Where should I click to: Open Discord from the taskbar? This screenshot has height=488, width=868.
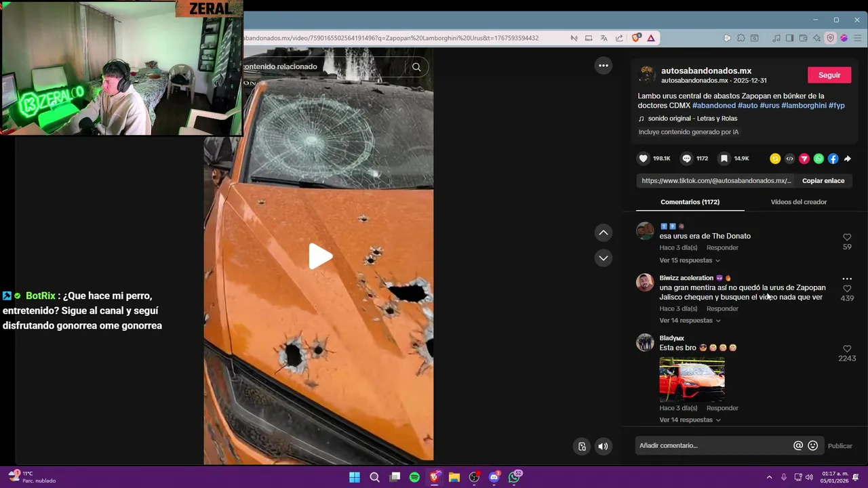(x=494, y=477)
